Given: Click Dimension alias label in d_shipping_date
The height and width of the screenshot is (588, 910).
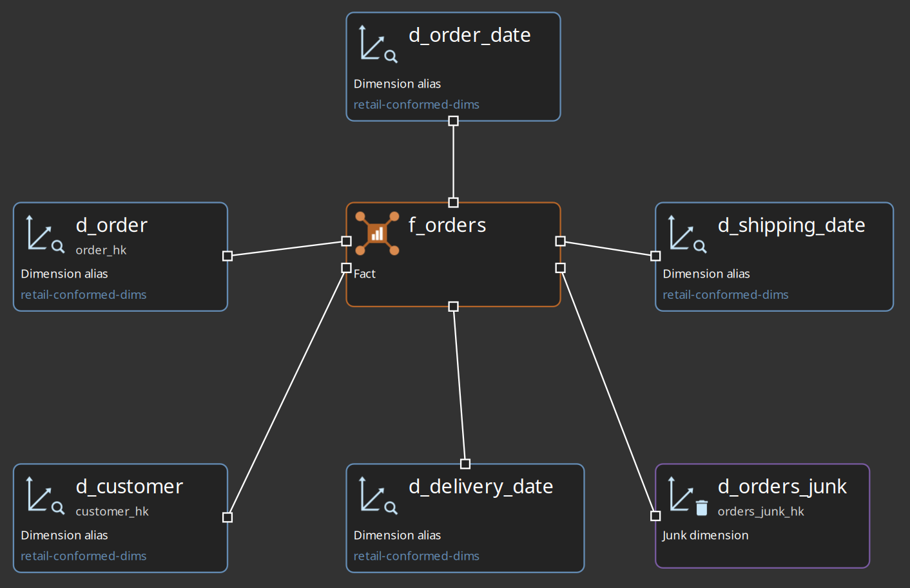Looking at the screenshot, I should [x=706, y=274].
